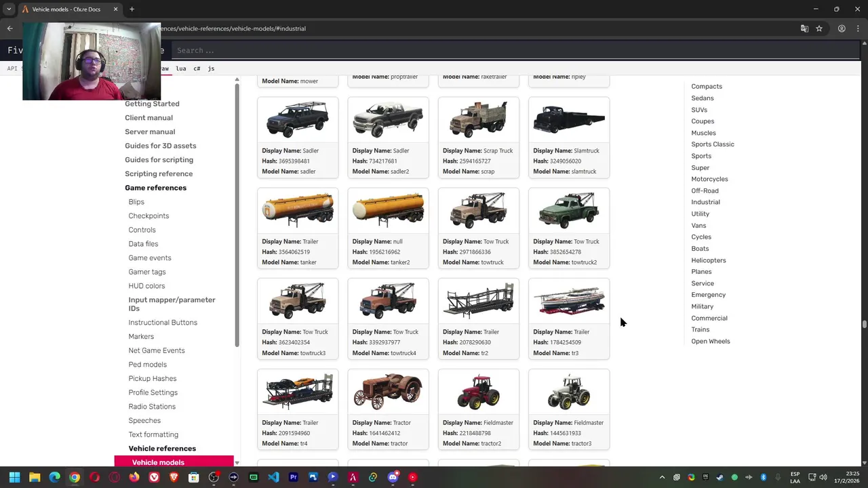The width and height of the screenshot is (868, 488).
Task: Collapse the Game references section
Action: 155,188
